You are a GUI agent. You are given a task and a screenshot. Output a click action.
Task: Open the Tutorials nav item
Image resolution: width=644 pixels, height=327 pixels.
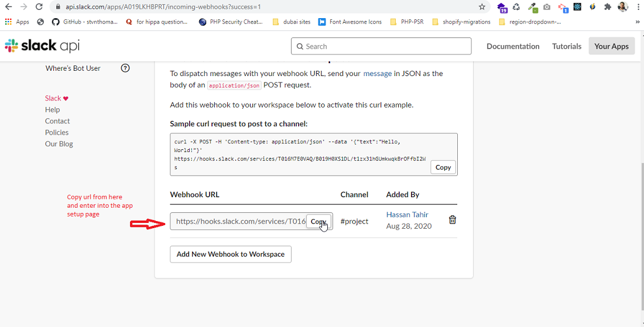(x=566, y=46)
